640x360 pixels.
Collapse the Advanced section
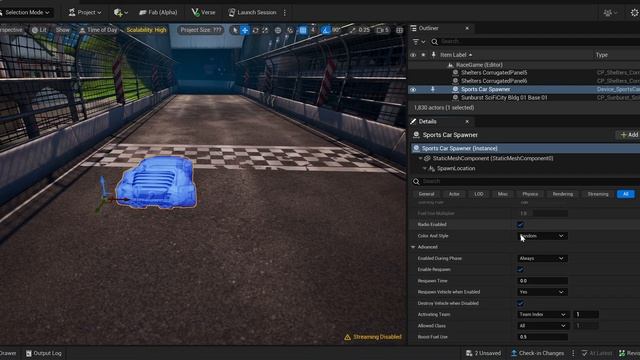tap(413, 247)
